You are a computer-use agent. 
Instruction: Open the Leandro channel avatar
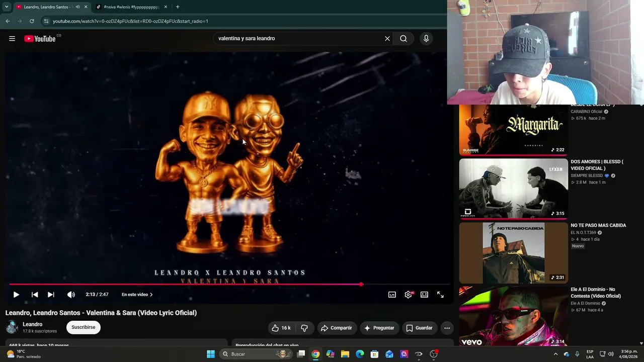click(12, 327)
